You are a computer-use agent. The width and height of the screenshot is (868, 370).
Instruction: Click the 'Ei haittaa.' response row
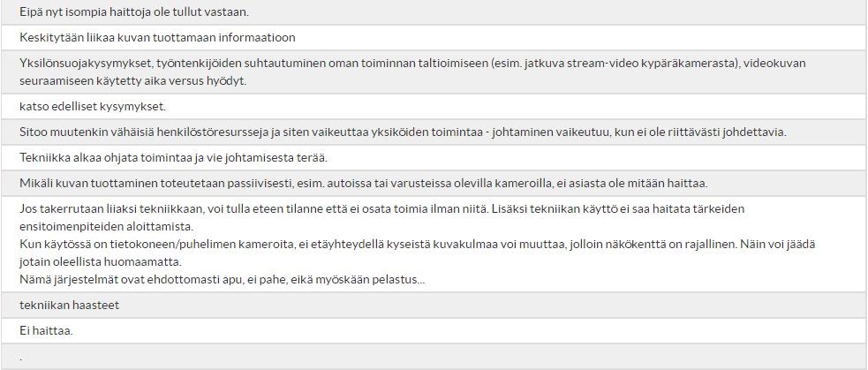point(434,330)
